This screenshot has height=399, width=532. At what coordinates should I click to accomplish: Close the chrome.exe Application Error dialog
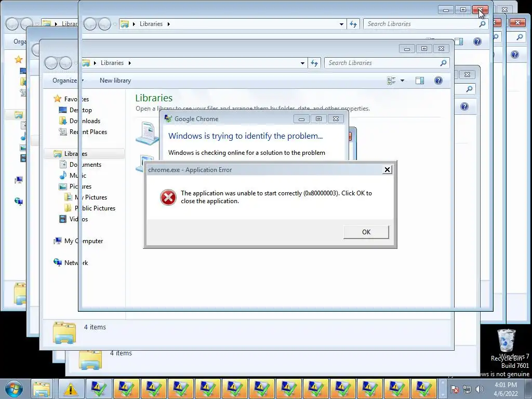(387, 170)
